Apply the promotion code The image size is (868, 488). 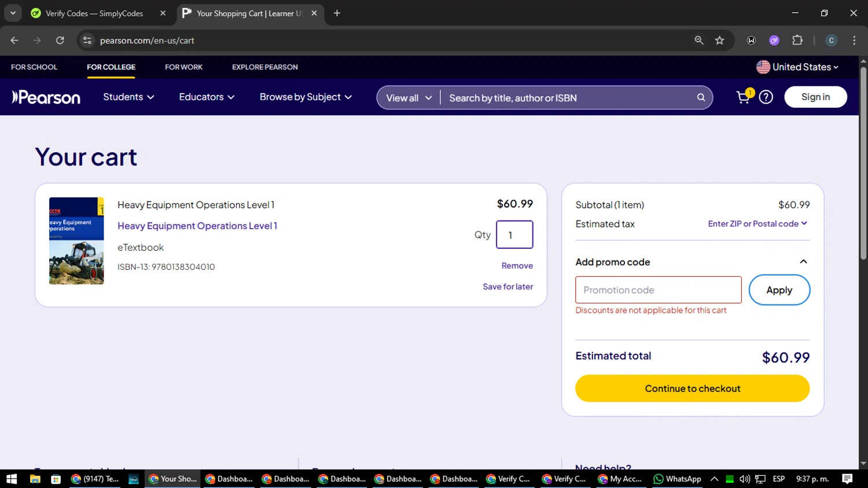coord(779,290)
